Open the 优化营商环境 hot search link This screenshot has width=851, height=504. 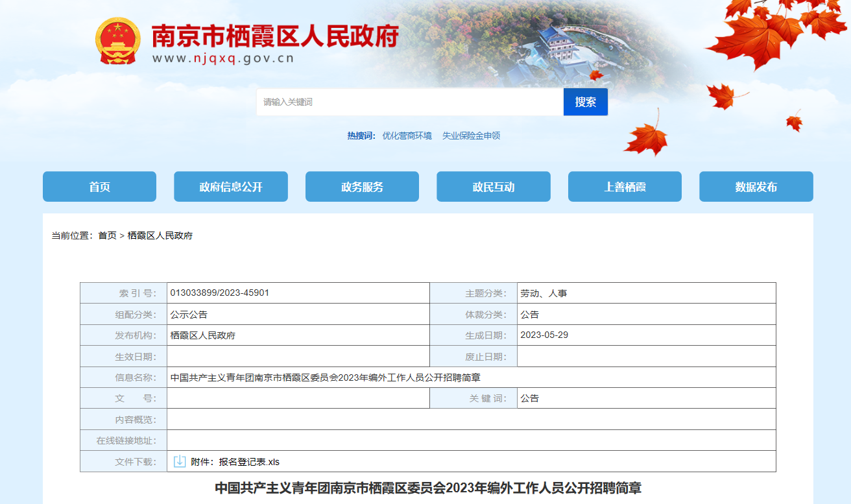[407, 136]
